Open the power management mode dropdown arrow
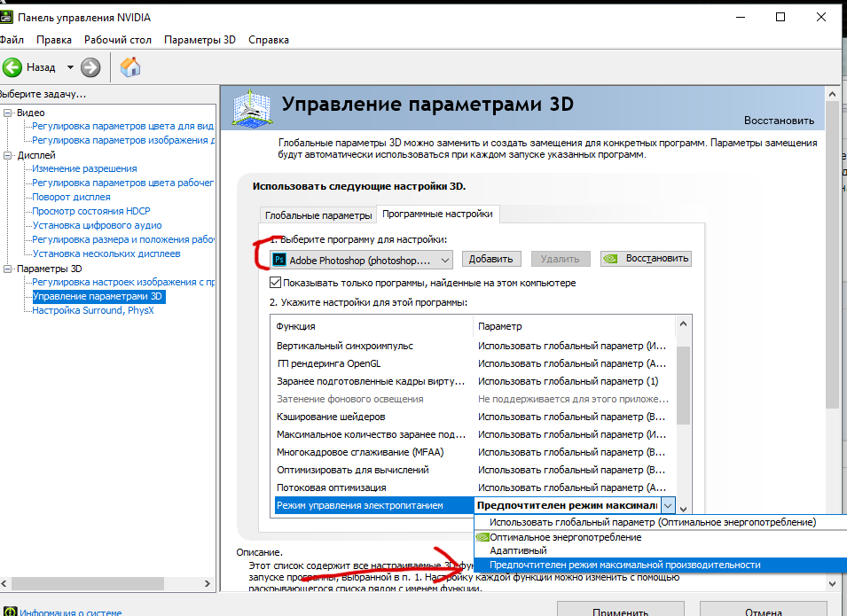The image size is (847, 616). click(x=668, y=505)
